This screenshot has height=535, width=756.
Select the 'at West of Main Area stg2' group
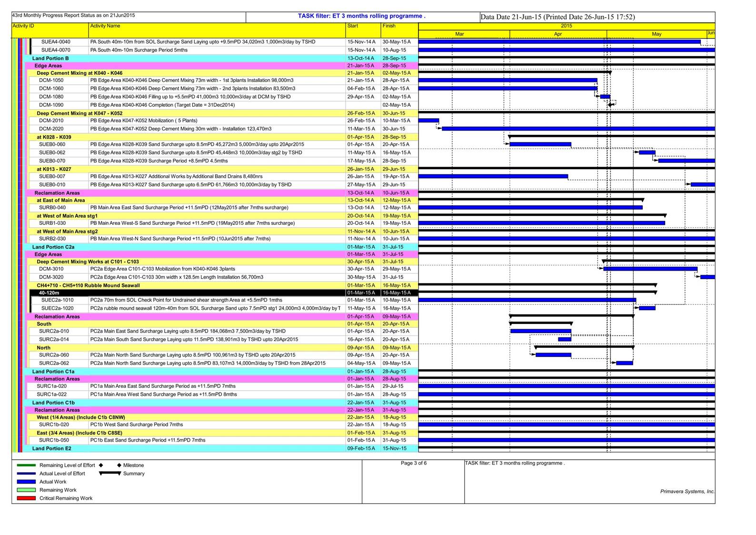[223, 232]
